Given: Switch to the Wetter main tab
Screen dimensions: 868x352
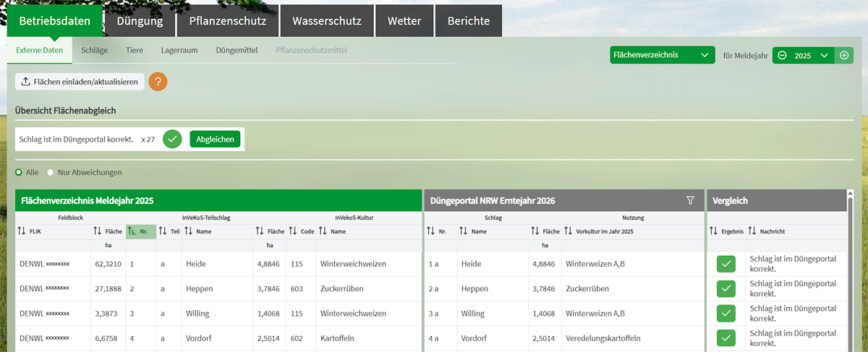Looking at the screenshot, I should (404, 21).
